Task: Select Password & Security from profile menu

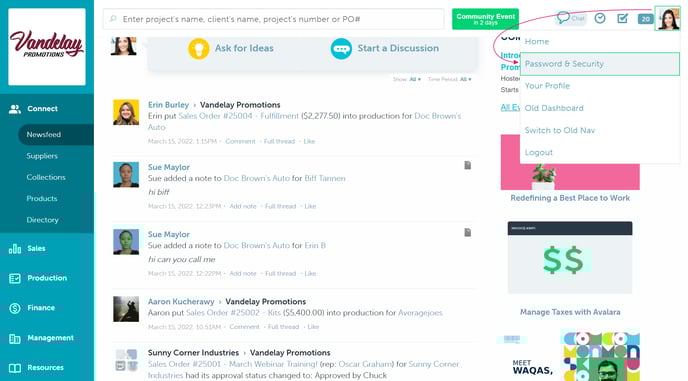Action: [599, 64]
